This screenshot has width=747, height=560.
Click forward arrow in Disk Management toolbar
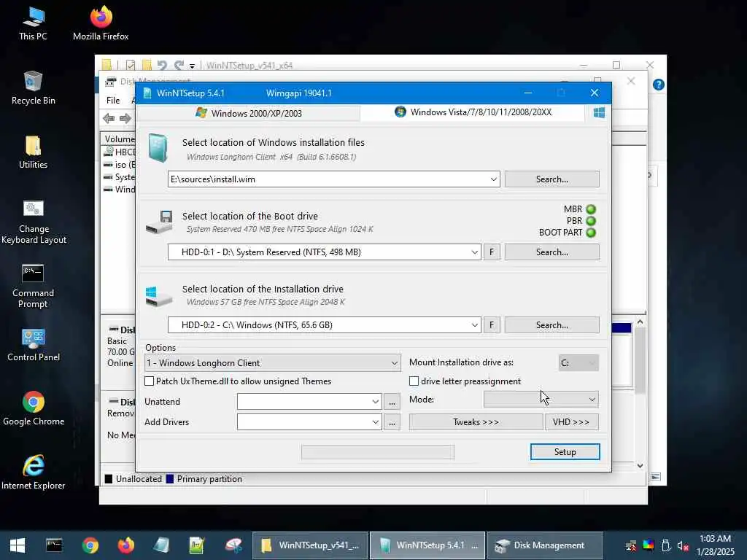(125, 118)
